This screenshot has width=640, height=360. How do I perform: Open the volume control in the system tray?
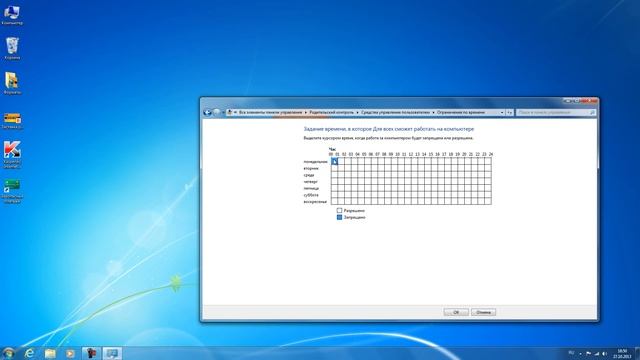604,353
